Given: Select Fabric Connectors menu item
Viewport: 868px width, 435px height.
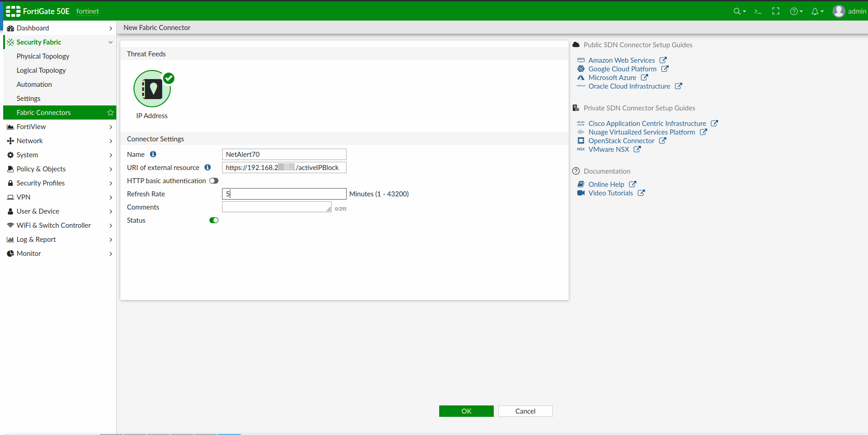Looking at the screenshot, I should (60, 113).
